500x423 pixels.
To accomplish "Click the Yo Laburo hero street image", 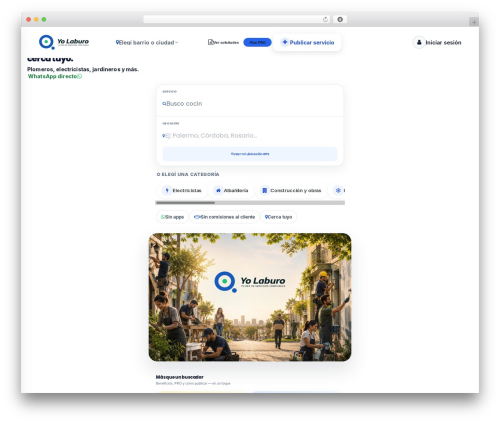I will (250, 297).
